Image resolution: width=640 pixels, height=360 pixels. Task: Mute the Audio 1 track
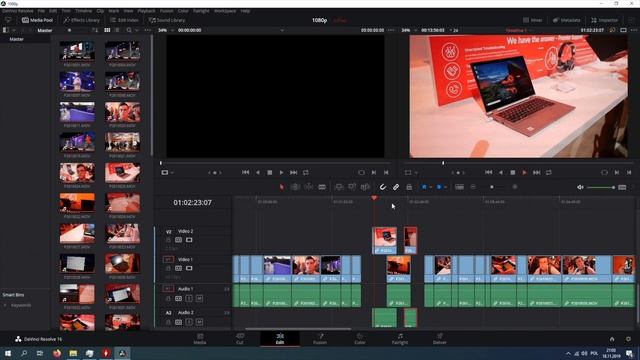point(199,298)
